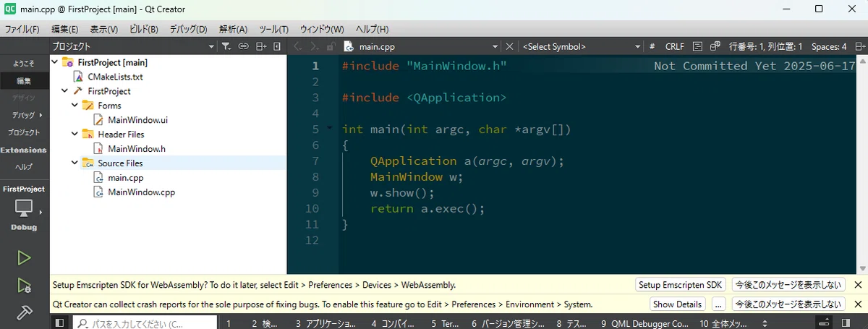Open the ファイル(F) menu

pos(22,30)
